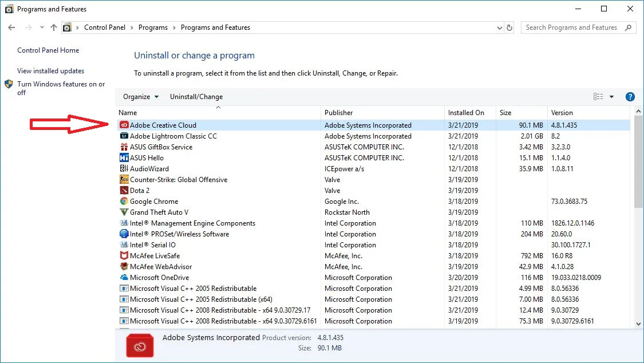The image size is (644, 363).
Task: Click the ASUS Hello icon
Action: (124, 157)
